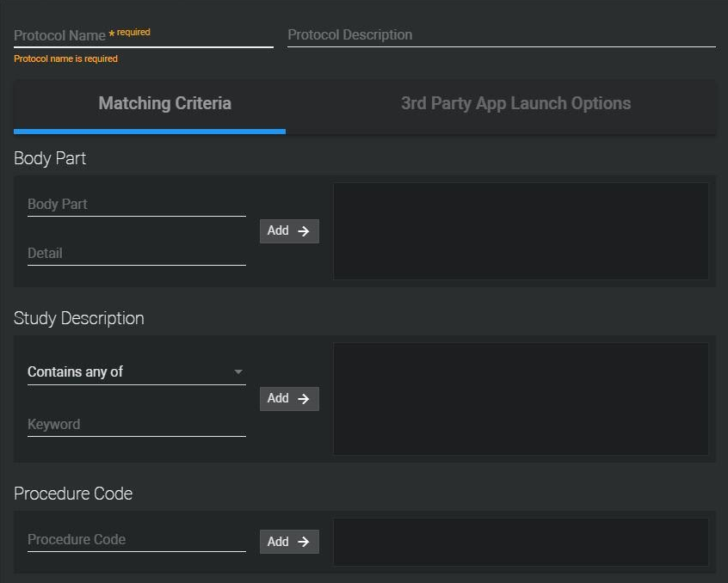The image size is (728, 583).
Task: Focus the Keyword input field
Action: click(x=136, y=425)
